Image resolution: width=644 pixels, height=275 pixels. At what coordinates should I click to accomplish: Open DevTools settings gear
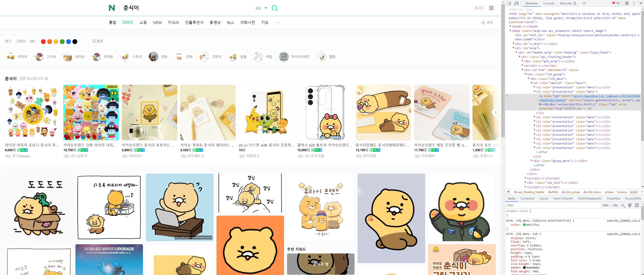pos(627,3)
